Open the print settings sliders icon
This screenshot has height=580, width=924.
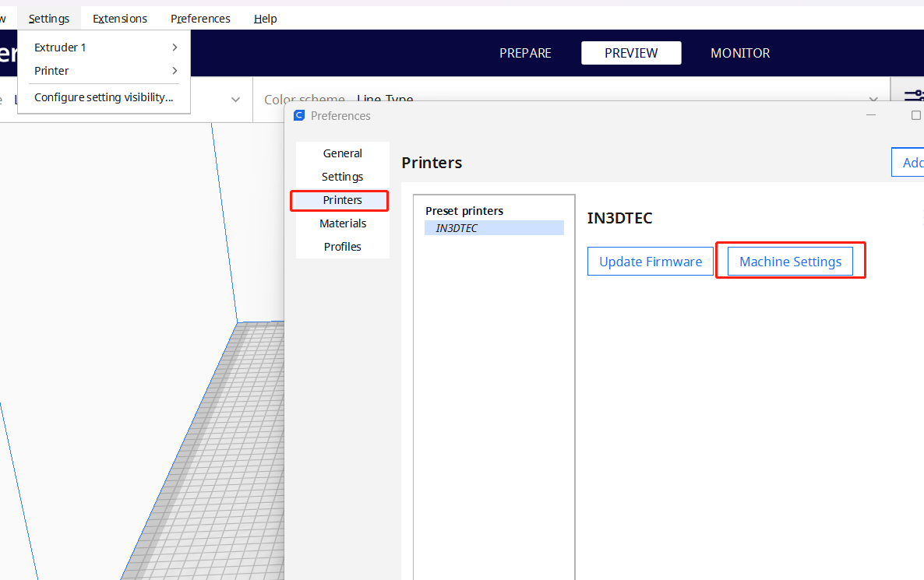(x=913, y=96)
